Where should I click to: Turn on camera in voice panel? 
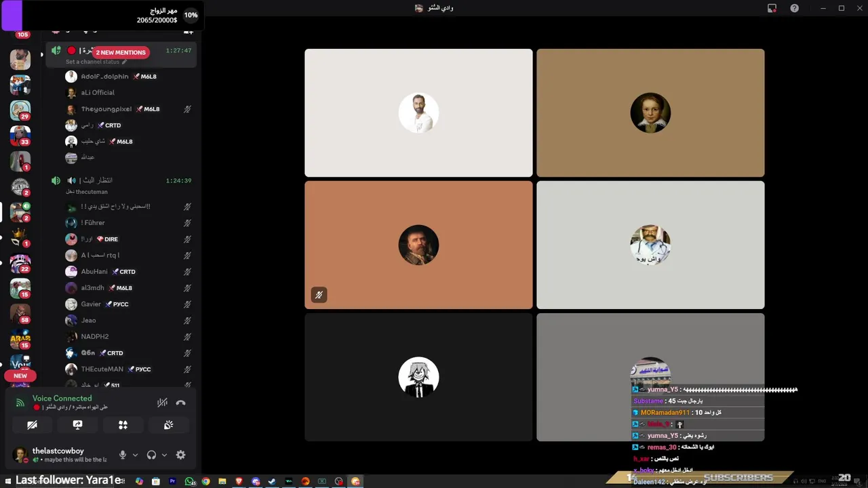coord(32,425)
